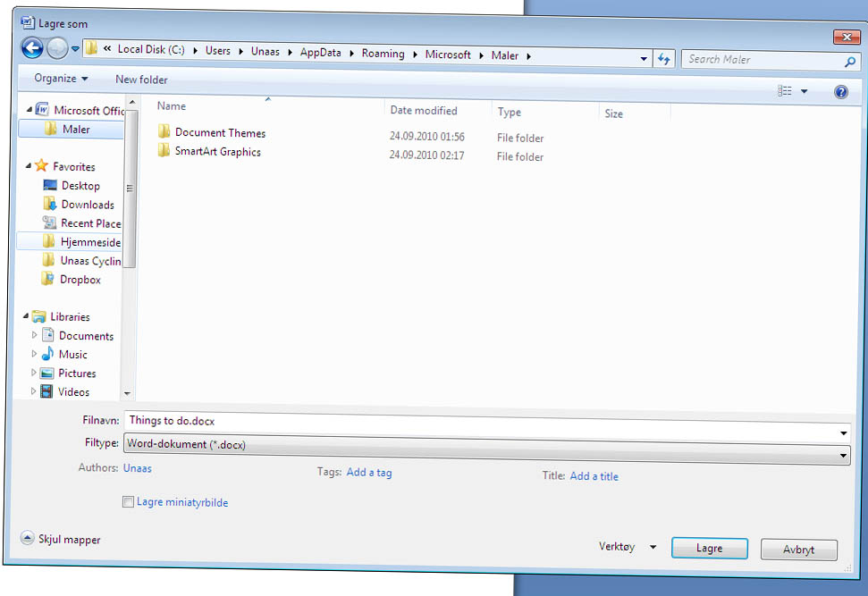Open the recent locations dropdown arrow
868x596 pixels.
[x=76, y=49]
